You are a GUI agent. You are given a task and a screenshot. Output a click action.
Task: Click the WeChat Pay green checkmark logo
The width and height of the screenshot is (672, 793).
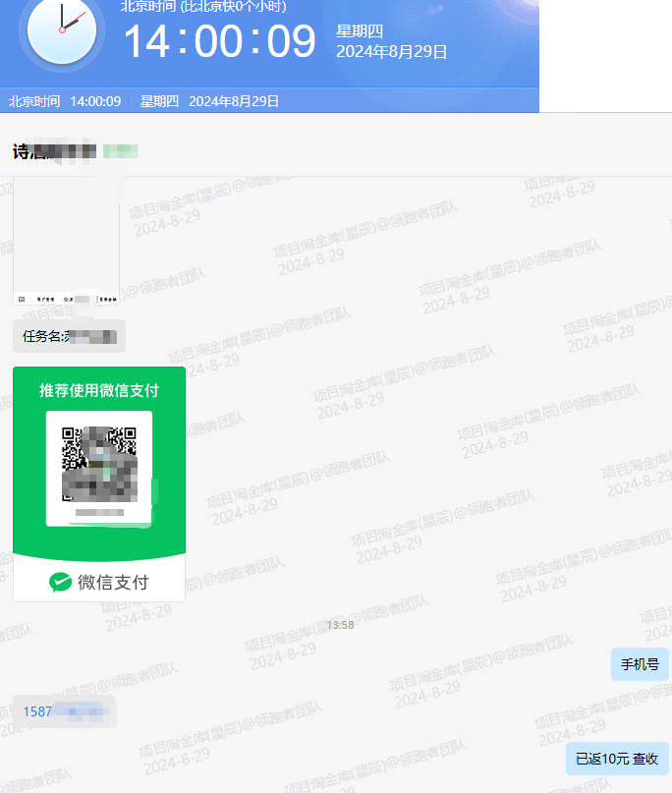[x=60, y=583]
